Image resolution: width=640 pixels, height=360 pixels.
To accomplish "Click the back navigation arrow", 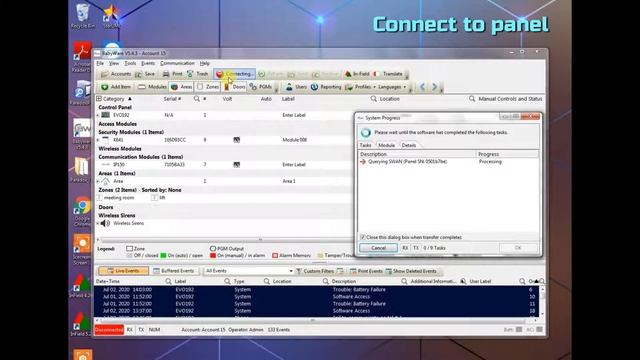I will [x=422, y=87].
